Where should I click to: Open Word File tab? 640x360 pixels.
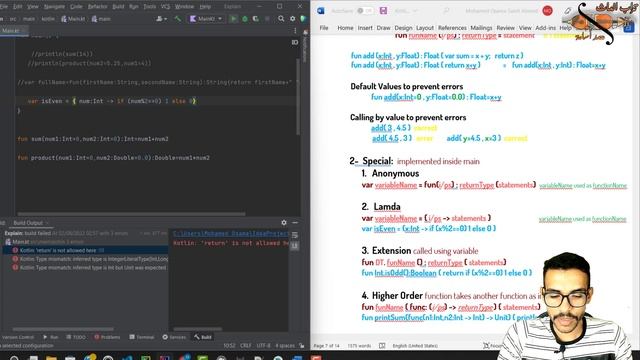(324, 28)
